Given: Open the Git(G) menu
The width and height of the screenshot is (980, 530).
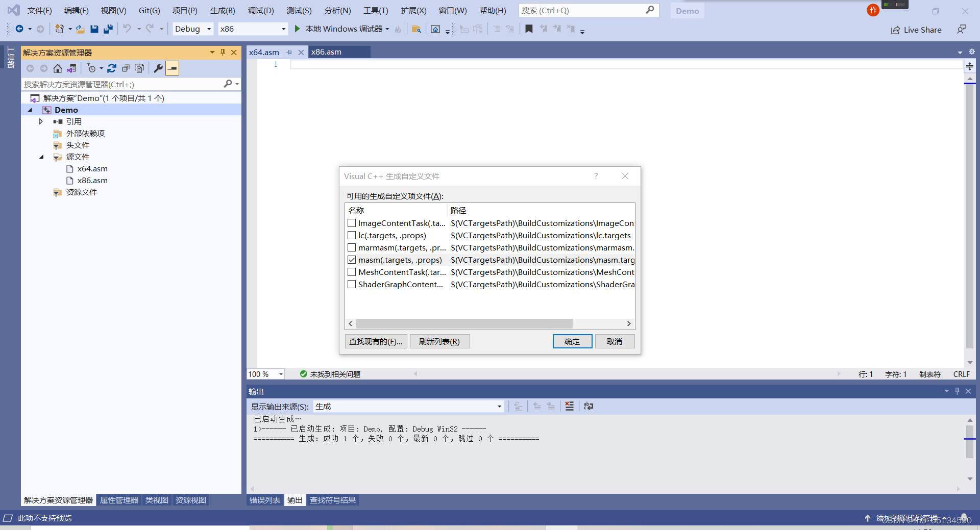Looking at the screenshot, I should click(x=149, y=10).
